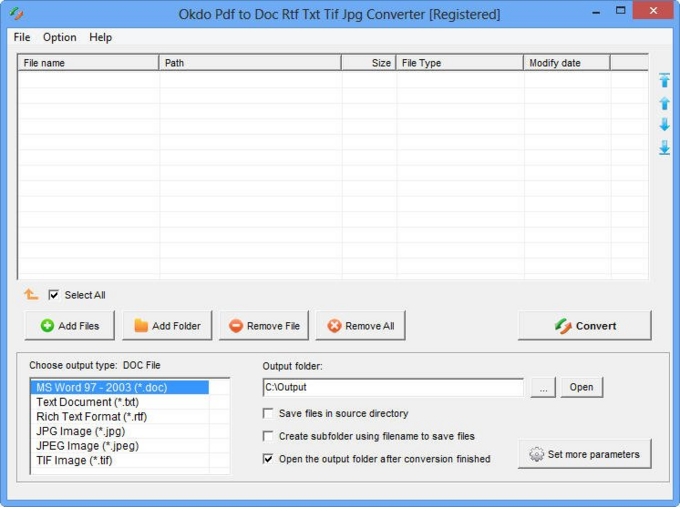Image resolution: width=680 pixels, height=516 pixels.
Task: Enable Create subfolder using filename option
Action: pos(268,436)
